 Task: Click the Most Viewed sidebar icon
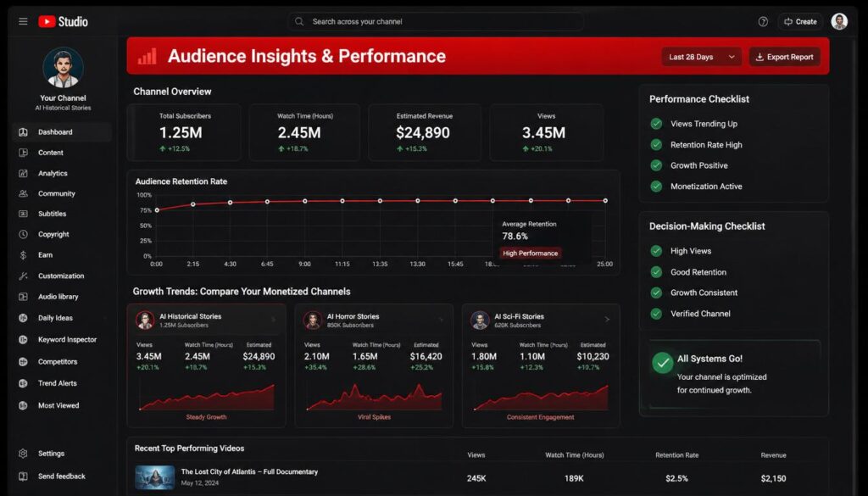pos(23,405)
